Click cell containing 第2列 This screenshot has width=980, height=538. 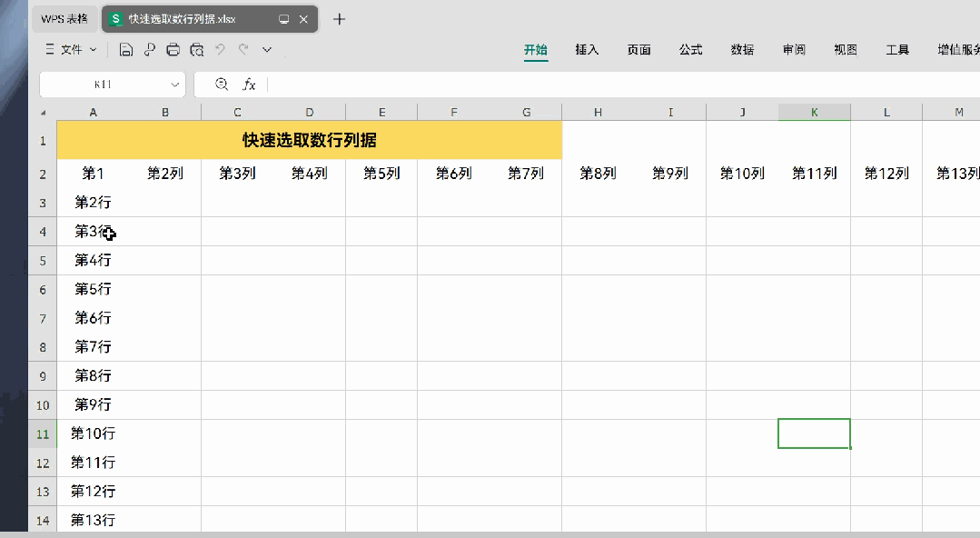pos(165,174)
